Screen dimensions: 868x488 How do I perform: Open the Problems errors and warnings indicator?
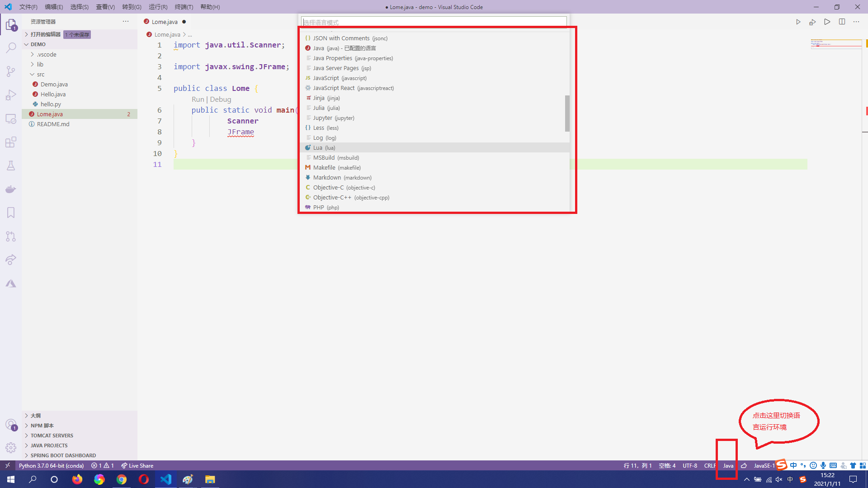coord(103,465)
